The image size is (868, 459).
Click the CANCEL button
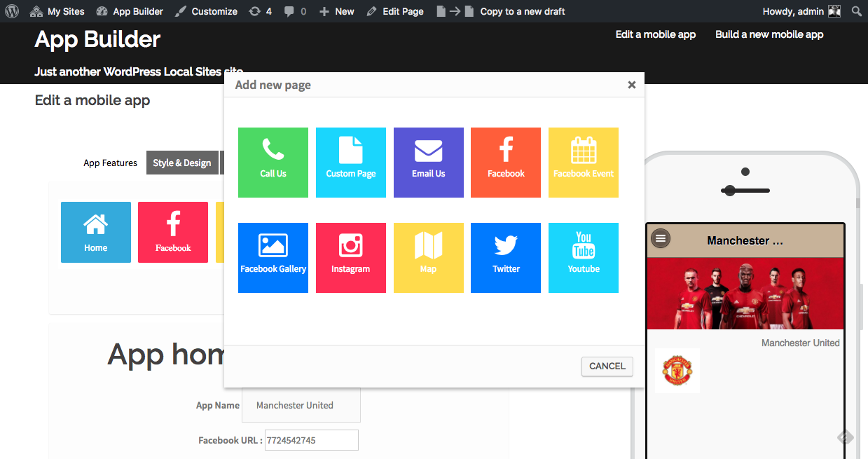click(607, 366)
